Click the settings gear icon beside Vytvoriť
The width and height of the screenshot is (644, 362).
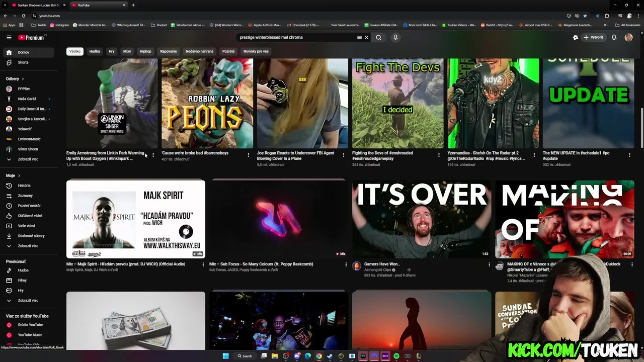[576, 37]
